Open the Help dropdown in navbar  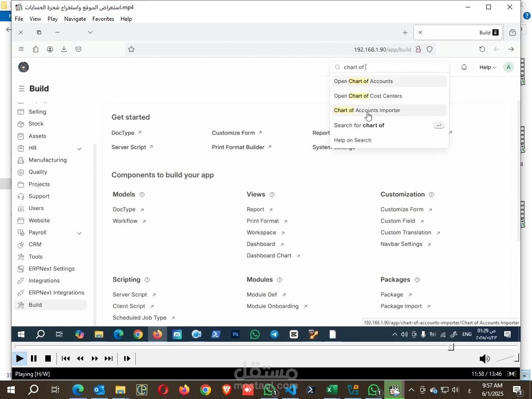pos(488,67)
